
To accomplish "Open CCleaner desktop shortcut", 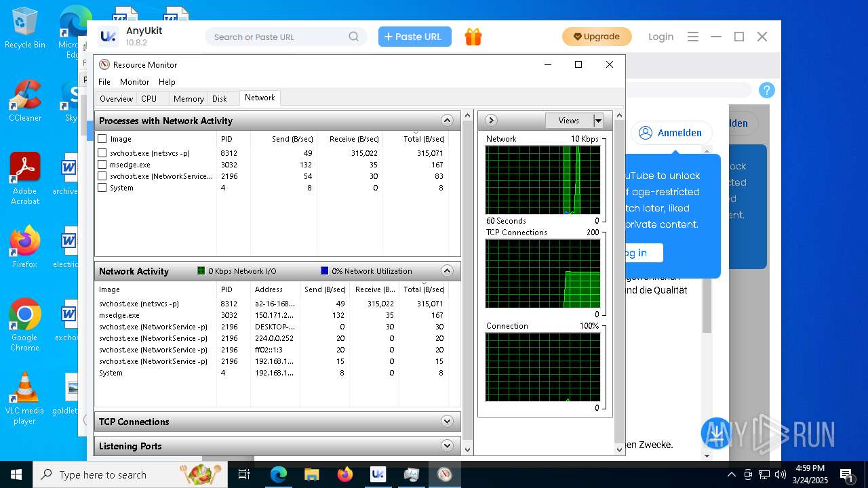I will (24, 101).
